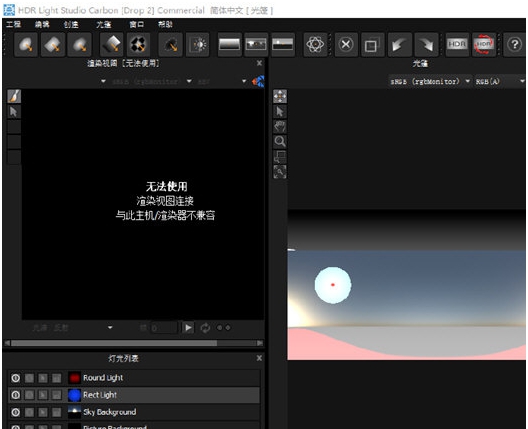Toggle power for Rect Light
This screenshot has width=528, height=429.
(x=15, y=395)
